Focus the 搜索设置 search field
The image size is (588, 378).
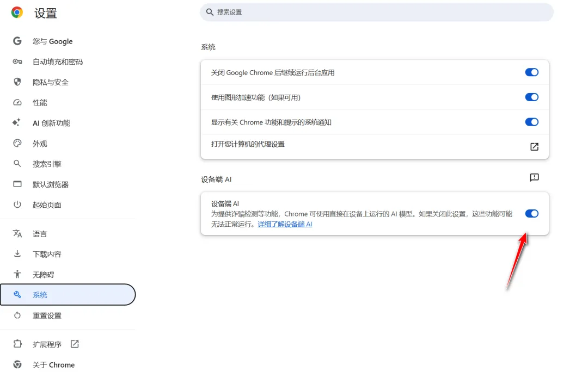(377, 12)
